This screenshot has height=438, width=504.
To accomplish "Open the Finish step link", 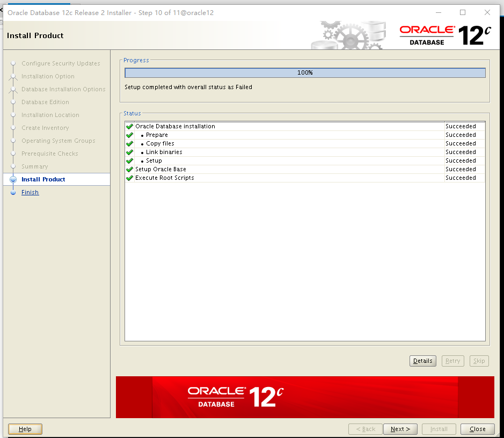I will click(30, 193).
